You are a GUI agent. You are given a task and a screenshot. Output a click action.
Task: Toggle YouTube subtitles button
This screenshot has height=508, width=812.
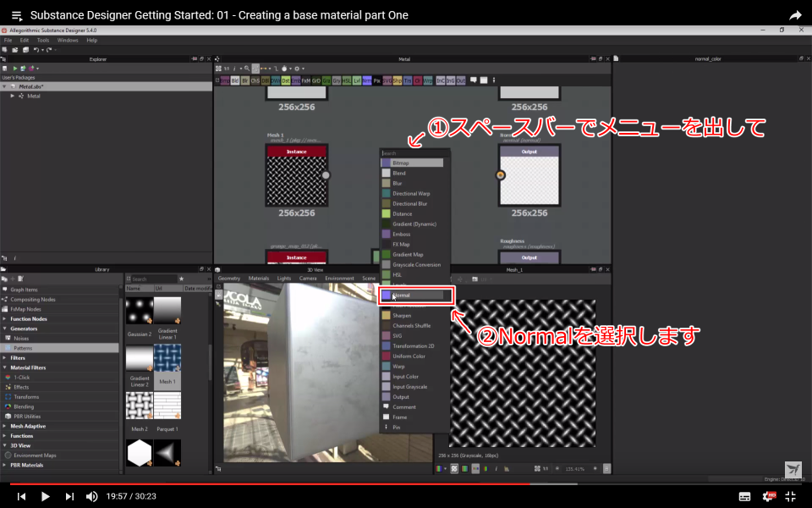pos(744,497)
